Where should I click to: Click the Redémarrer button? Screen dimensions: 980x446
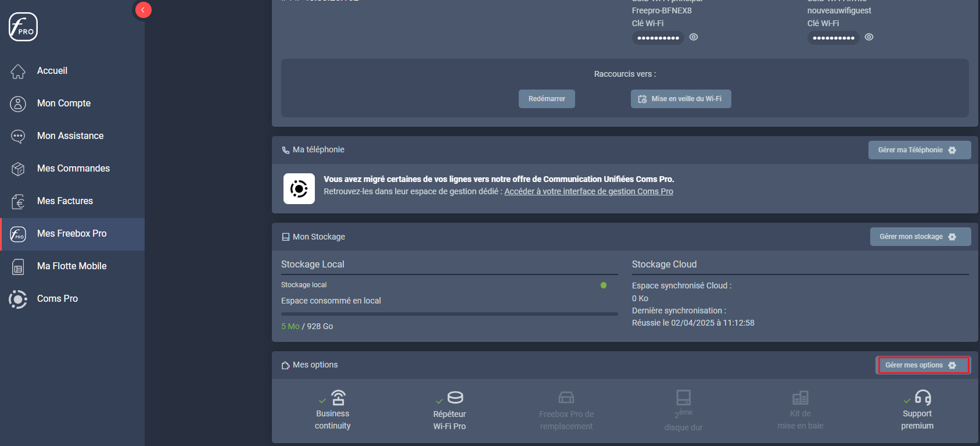click(547, 99)
